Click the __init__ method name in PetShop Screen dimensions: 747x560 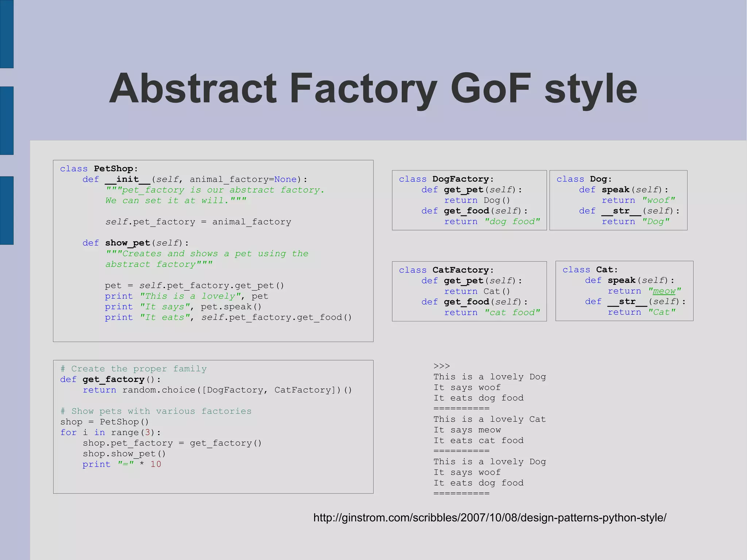pos(127,179)
